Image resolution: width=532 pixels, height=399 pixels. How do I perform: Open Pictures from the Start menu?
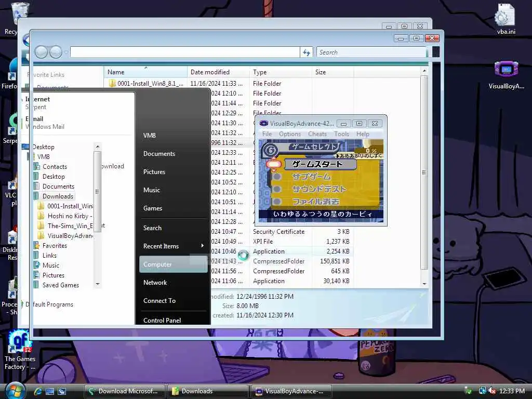point(154,172)
